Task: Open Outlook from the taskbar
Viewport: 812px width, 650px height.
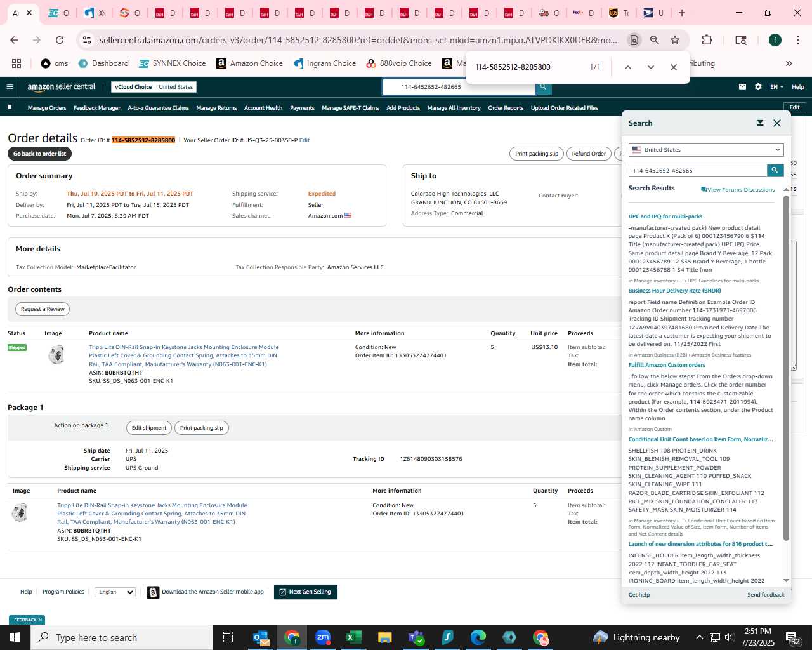Action: point(261,637)
